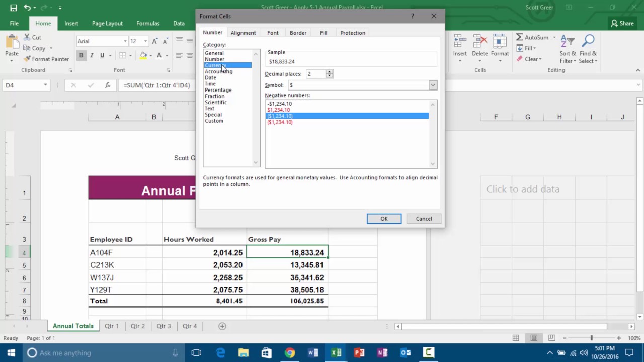Open the Clear options

529,59
